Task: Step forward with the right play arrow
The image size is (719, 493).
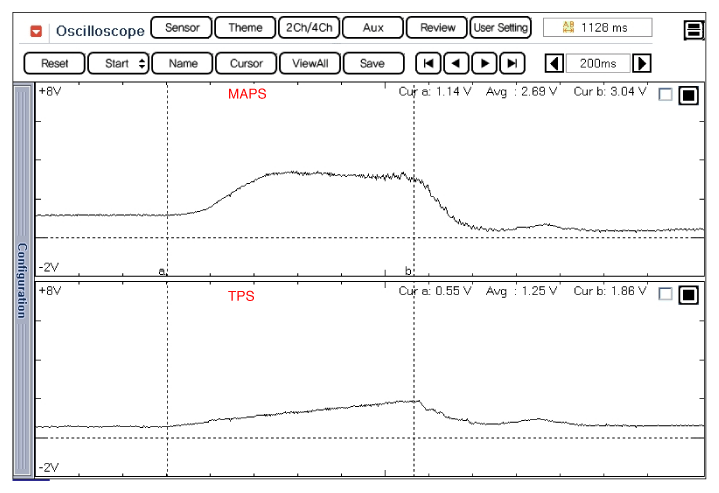Action: coord(484,63)
